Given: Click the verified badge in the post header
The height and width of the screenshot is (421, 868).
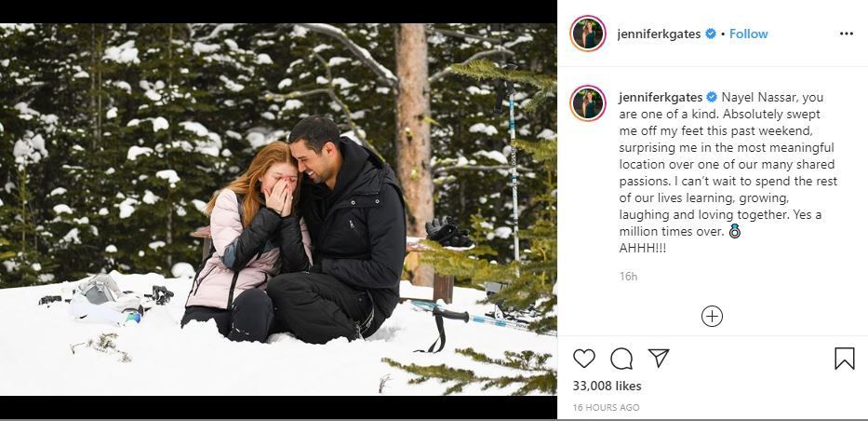Looking at the screenshot, I should coord(711,34).
